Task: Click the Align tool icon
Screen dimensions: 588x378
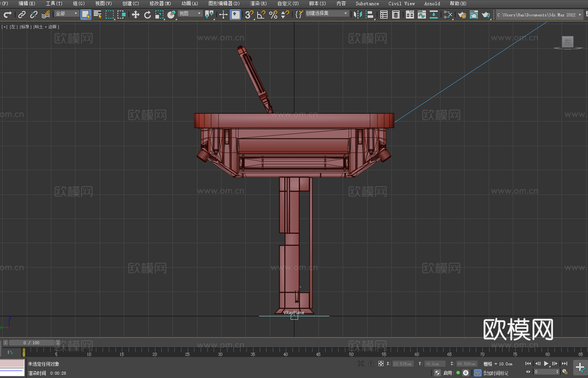Action: pos(370,14)
